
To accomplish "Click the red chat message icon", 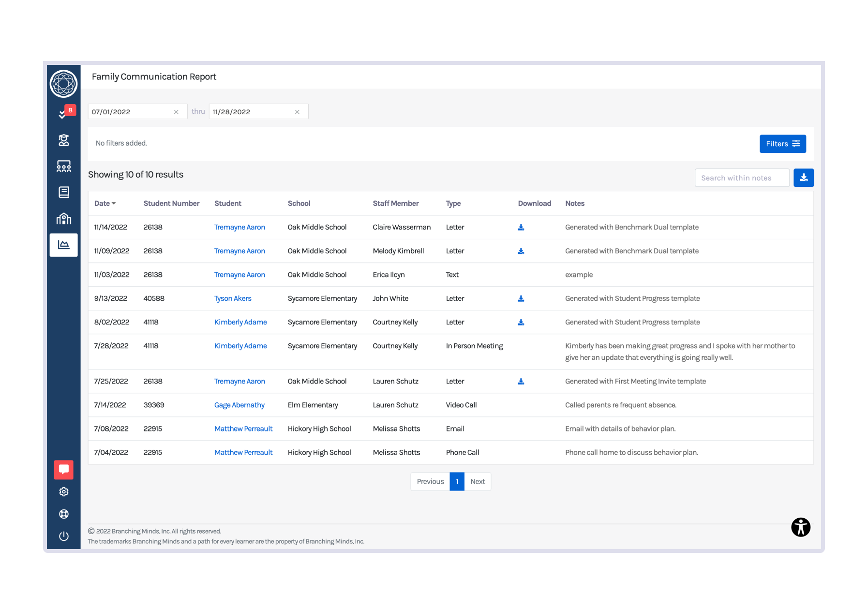I will [64, 469].
